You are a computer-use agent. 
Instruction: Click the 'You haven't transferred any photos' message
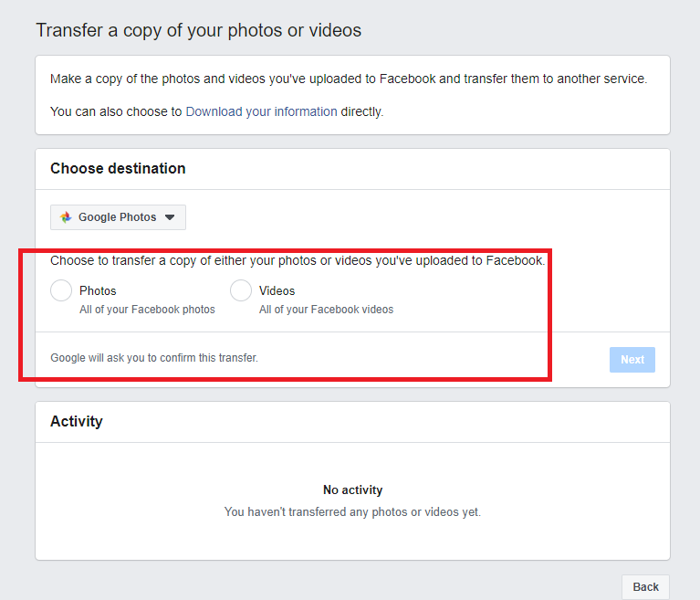pyautogui.click(x=352, y=512)
